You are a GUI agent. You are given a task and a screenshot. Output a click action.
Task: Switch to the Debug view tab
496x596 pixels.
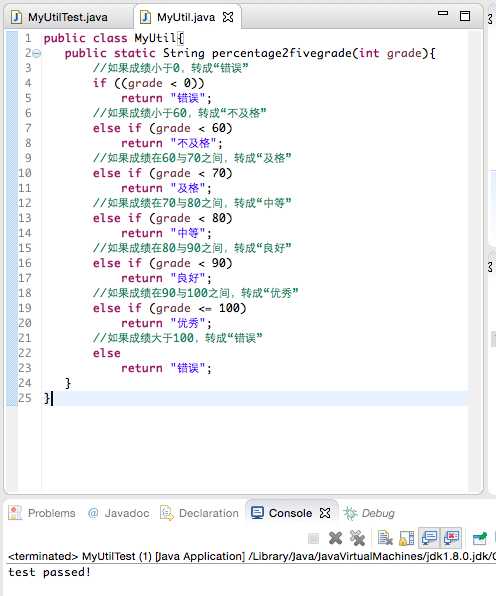[369, 513]
